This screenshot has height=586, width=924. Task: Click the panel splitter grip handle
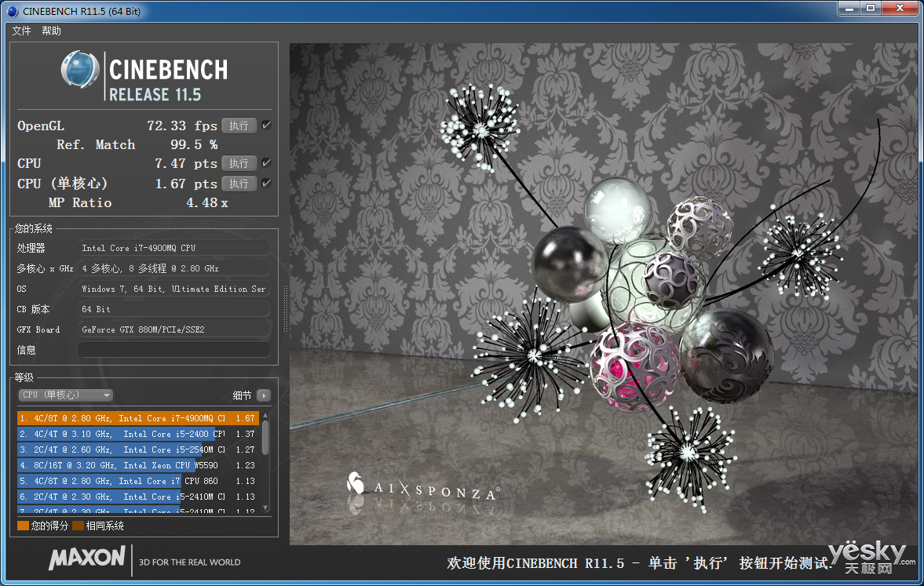pyautogui.click(x=286, y=309)
